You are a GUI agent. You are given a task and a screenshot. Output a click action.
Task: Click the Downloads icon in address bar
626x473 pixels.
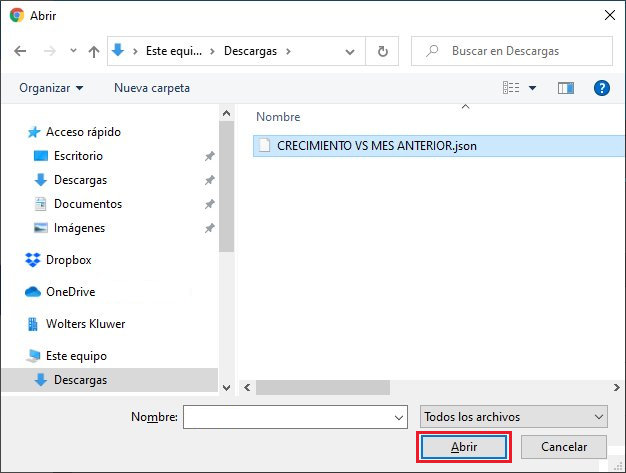coord(118,51)
